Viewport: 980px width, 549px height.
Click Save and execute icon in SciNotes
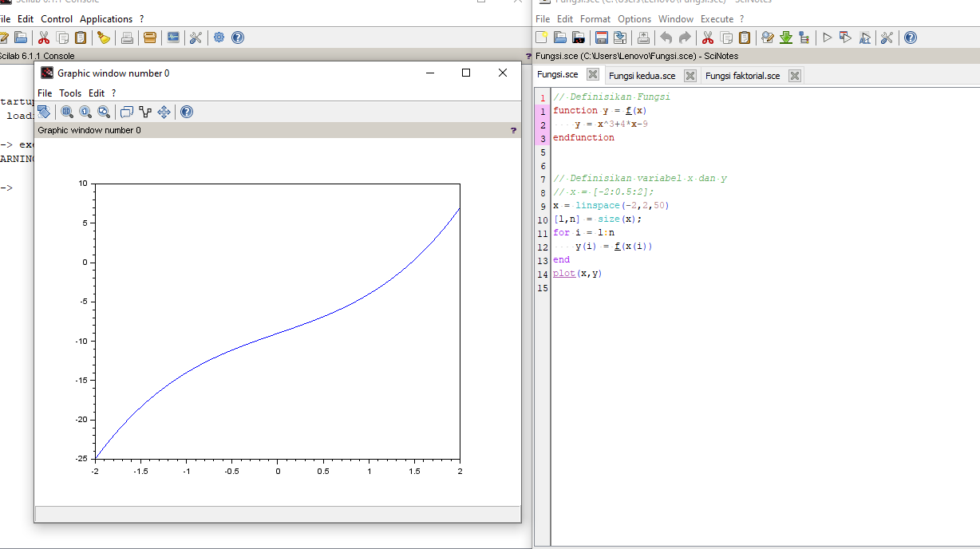click(x=846, y=38)
